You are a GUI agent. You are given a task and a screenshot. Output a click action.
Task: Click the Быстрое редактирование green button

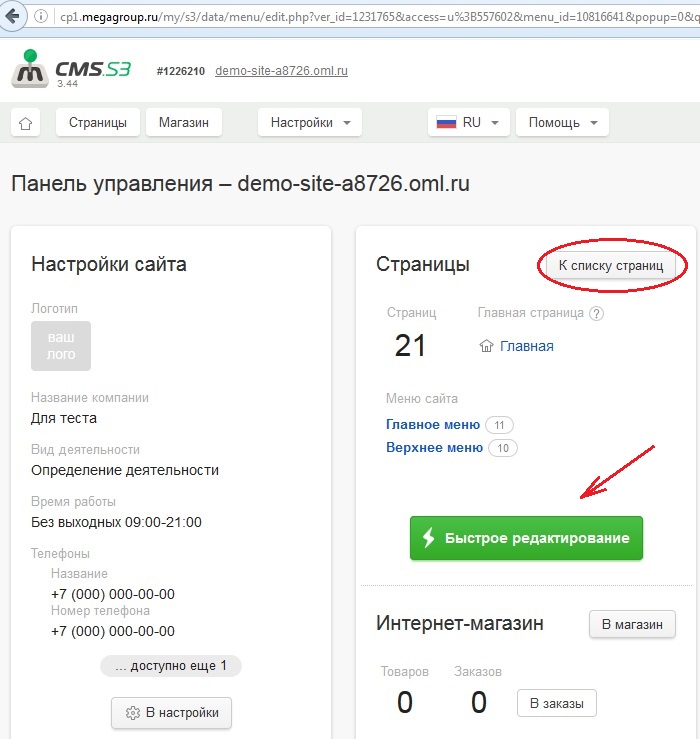click(526, 538)
